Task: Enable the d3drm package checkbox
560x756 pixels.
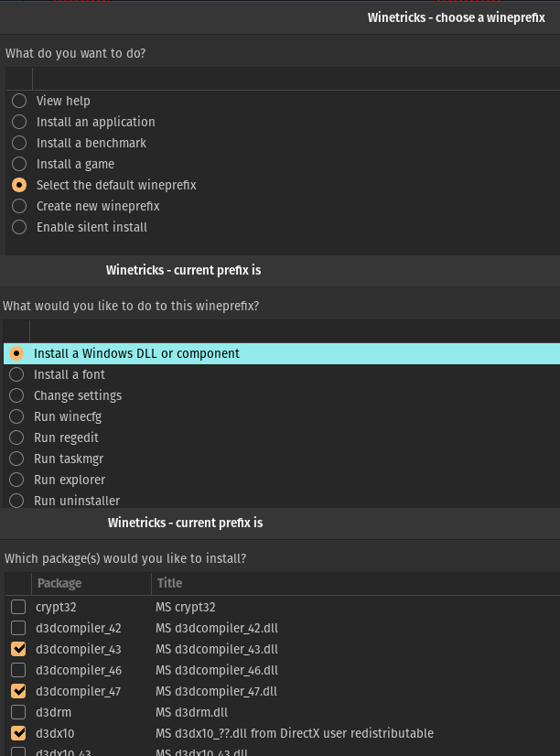Action: click(x=18, y=712)
